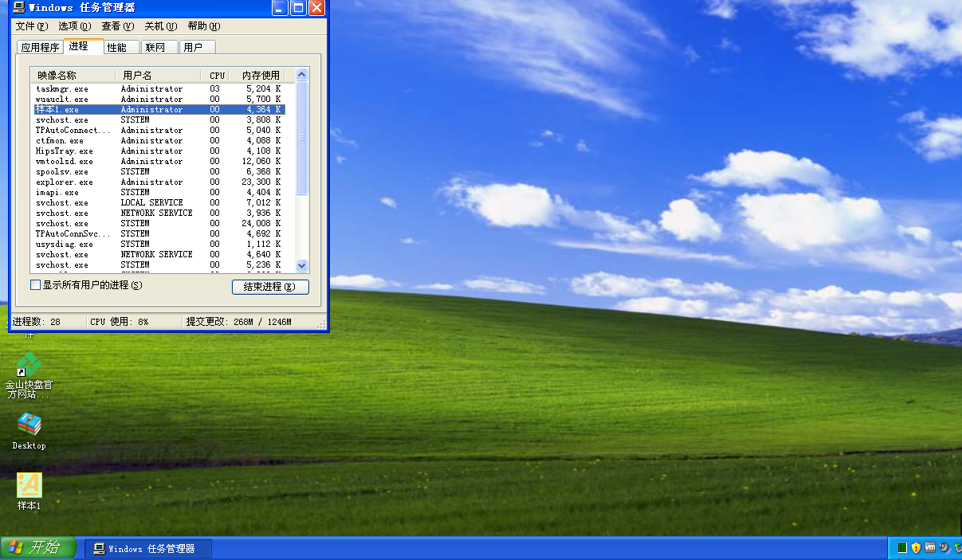Click Windows 任务管理器 taskbar button
962x560 pixels.
coord(148,549)
